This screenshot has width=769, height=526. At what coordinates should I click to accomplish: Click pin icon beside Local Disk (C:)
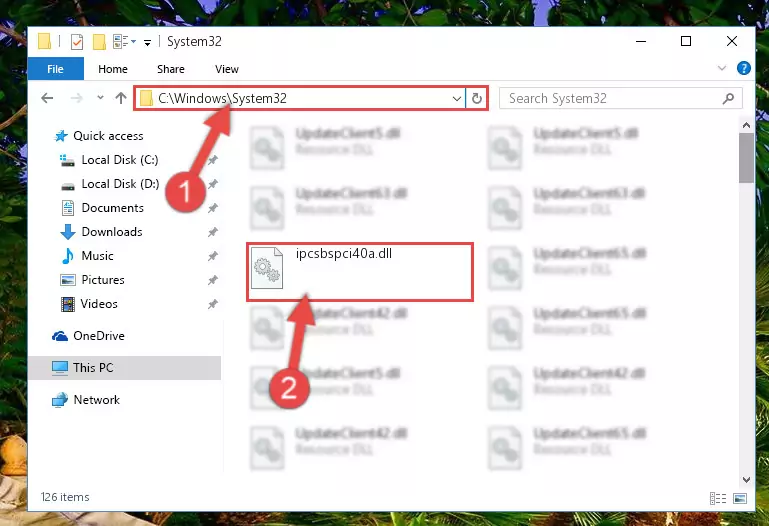tap(213, 160)
